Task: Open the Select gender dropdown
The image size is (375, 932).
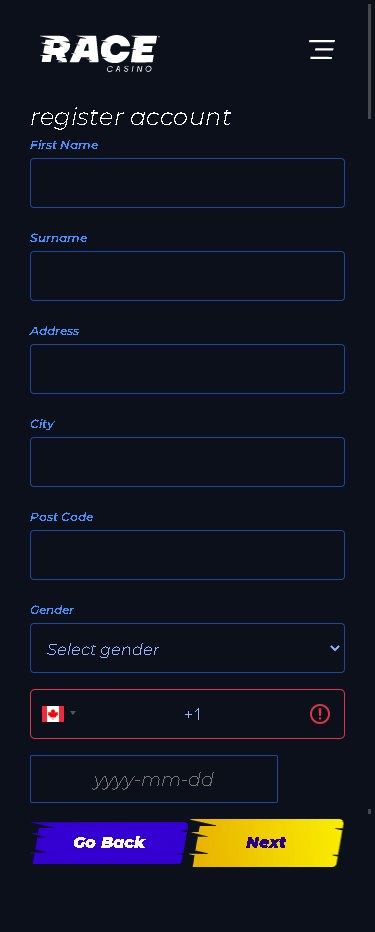Action: click(x=187, y=648)
